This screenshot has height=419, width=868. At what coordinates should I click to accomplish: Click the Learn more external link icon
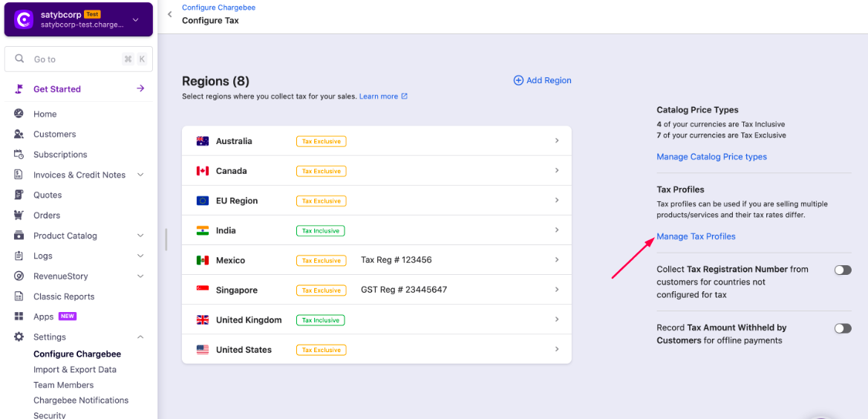click(404, 97)
